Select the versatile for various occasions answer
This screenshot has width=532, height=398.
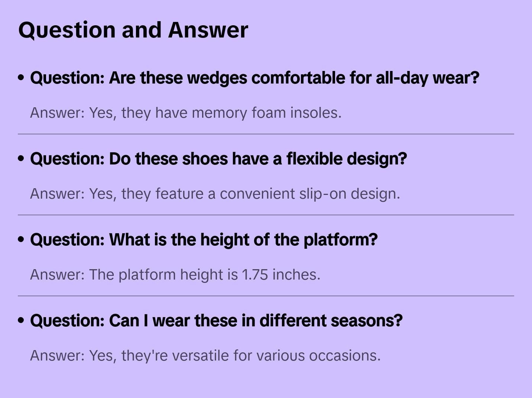[205, 356]
